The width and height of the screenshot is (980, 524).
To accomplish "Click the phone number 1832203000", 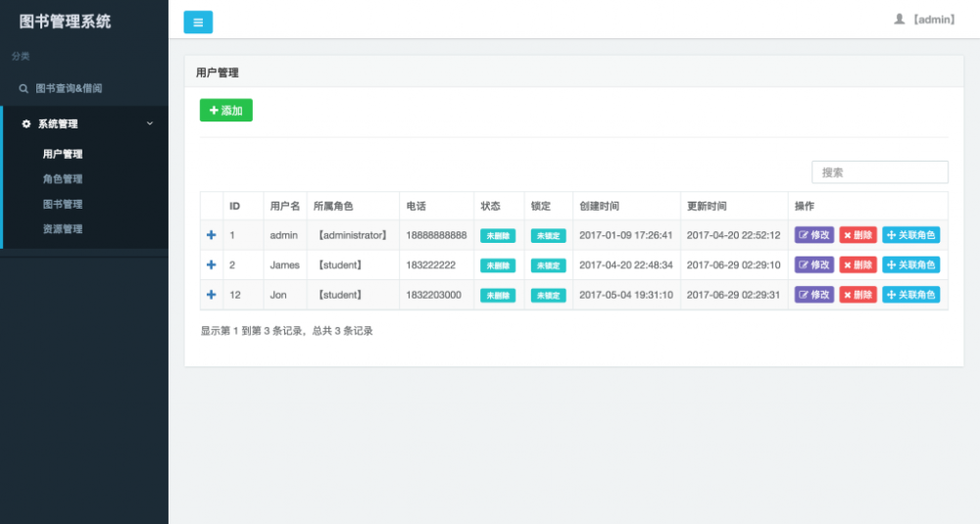I will [433, 295].
